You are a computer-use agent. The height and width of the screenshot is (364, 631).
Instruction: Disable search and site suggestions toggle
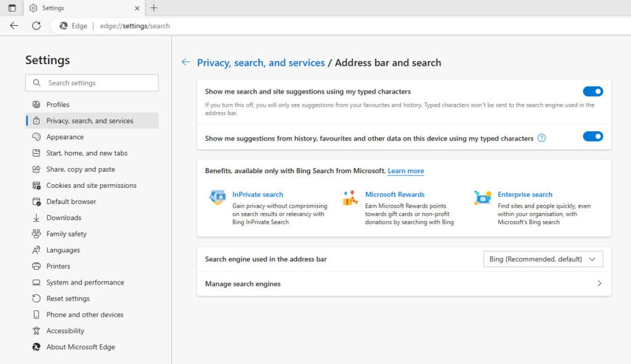click(593, 91)
